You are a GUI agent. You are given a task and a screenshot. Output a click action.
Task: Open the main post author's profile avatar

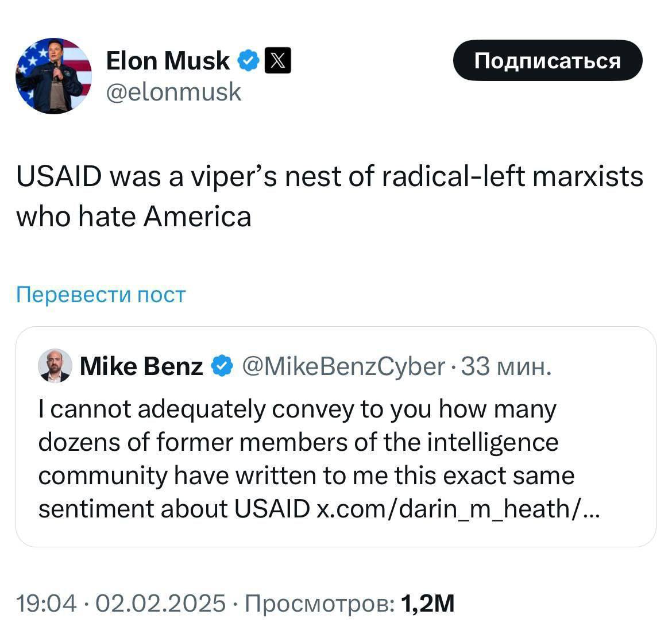(53, 75)
